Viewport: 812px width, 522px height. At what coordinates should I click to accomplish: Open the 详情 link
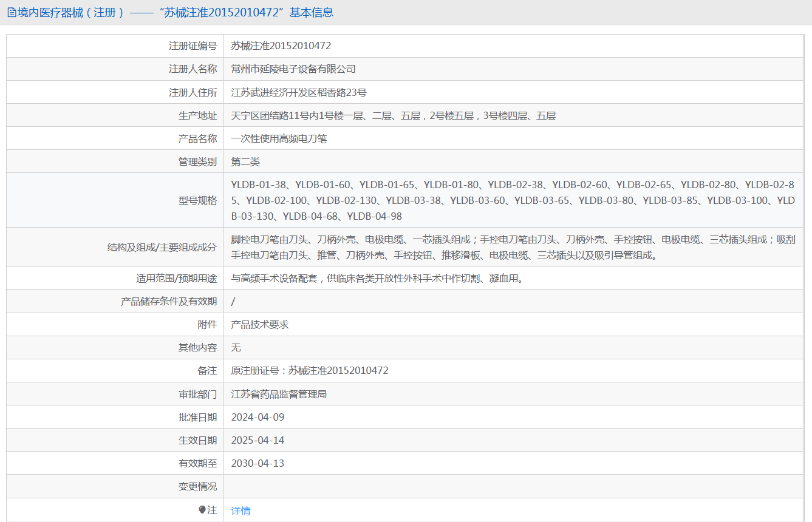[241, 510]
